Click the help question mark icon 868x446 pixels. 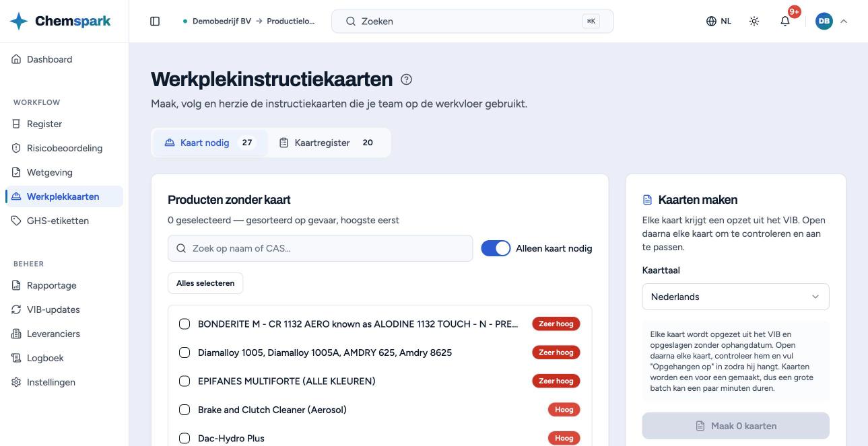(x=406, y=79)
